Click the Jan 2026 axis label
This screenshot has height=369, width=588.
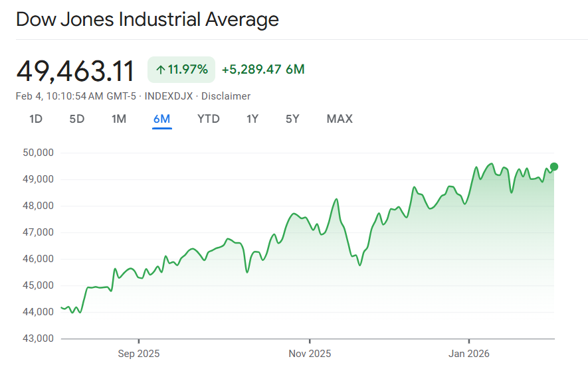pyautogui.click(x=469, y=352)
